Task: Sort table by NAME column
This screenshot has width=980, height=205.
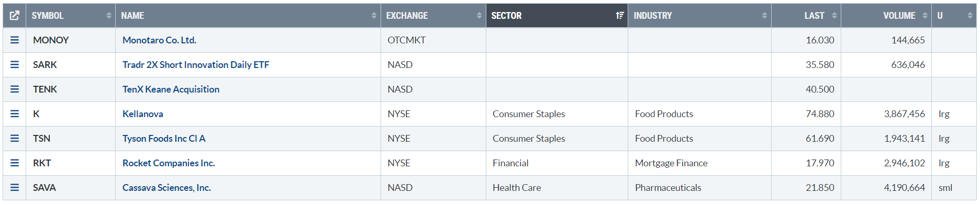Action: pyautogui.click(x=248, y=16)
